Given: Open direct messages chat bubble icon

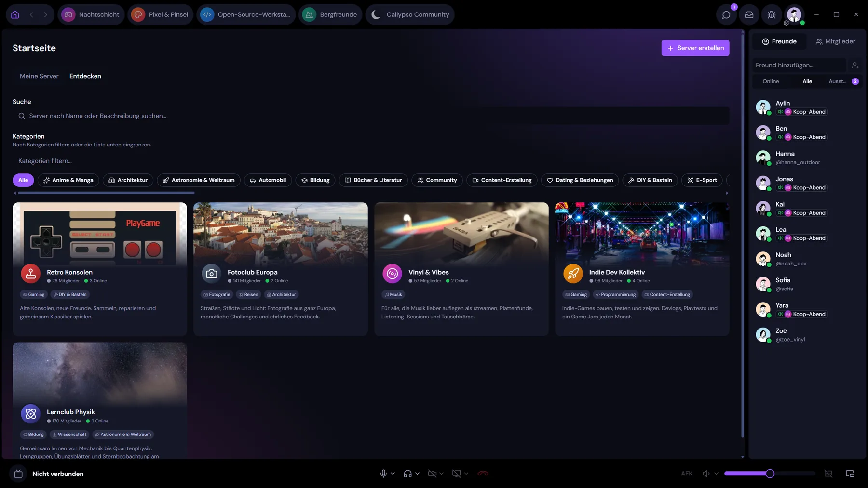Looking at the screenshot, I should coord(726,15).
